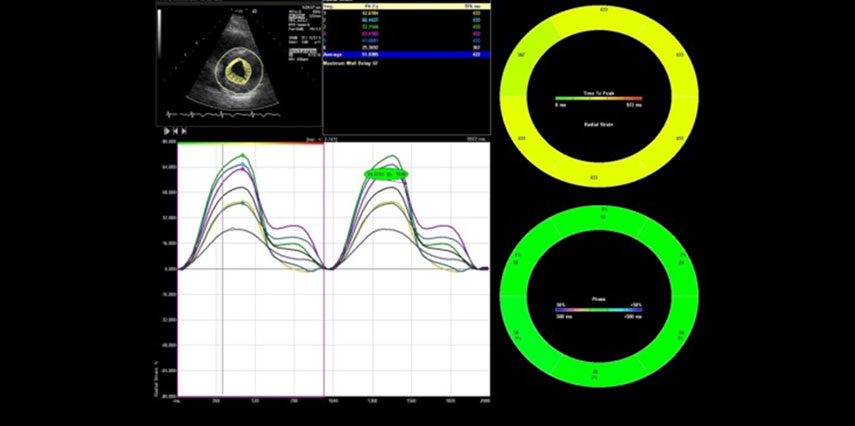
Task: Click the step-back frame button
Action: tap(176, 131)
